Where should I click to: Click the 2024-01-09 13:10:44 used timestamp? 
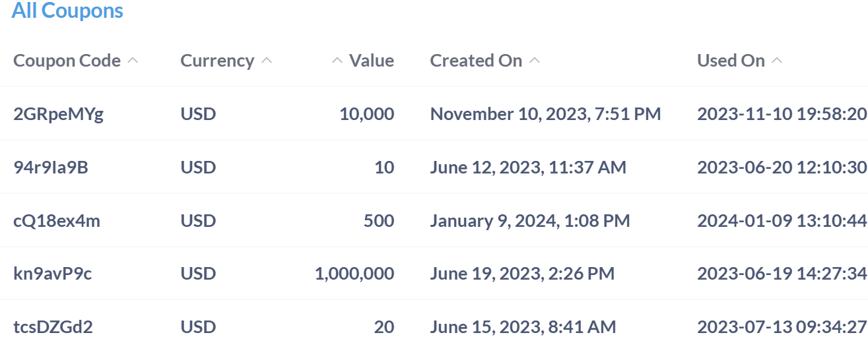[782, 220]
